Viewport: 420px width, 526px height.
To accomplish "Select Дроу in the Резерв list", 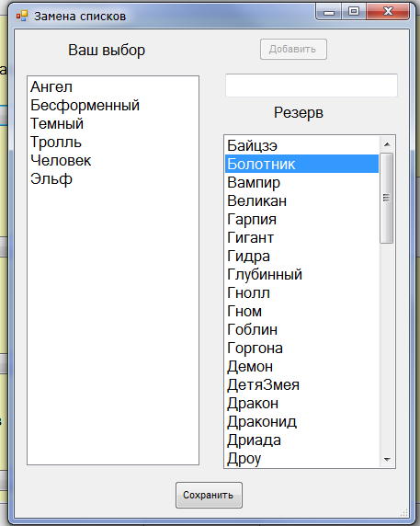I will click(x=301, y=458).
